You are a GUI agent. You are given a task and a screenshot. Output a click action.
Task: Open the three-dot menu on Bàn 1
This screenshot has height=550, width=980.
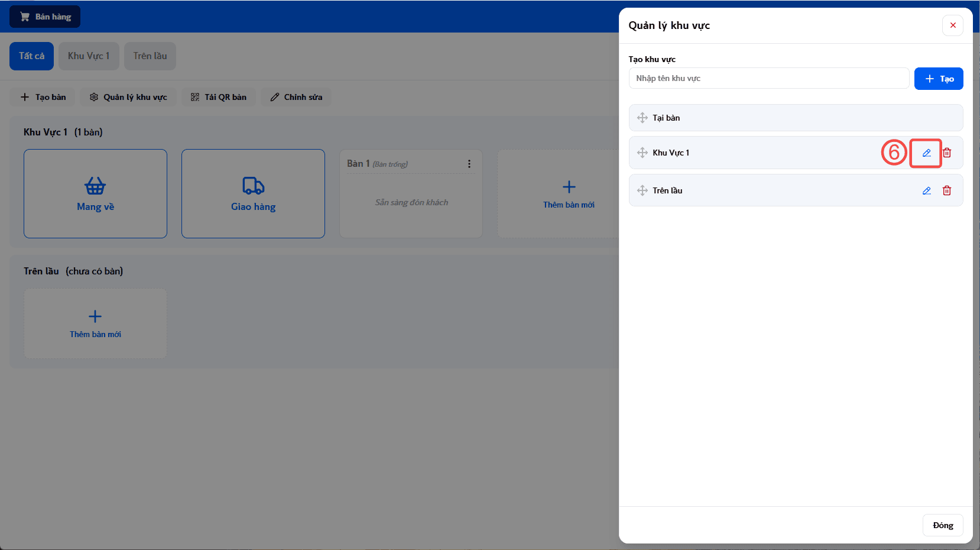[x=469, y=164]
